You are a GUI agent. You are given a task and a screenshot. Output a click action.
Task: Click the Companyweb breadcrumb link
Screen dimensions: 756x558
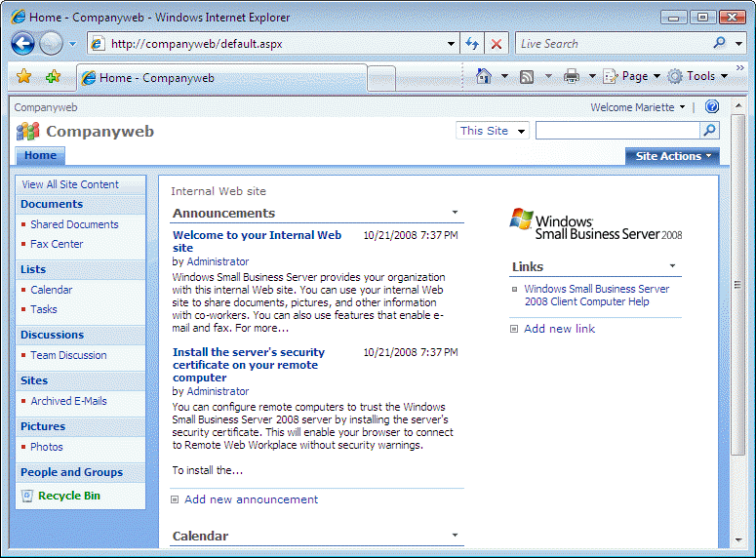[46, 107]
